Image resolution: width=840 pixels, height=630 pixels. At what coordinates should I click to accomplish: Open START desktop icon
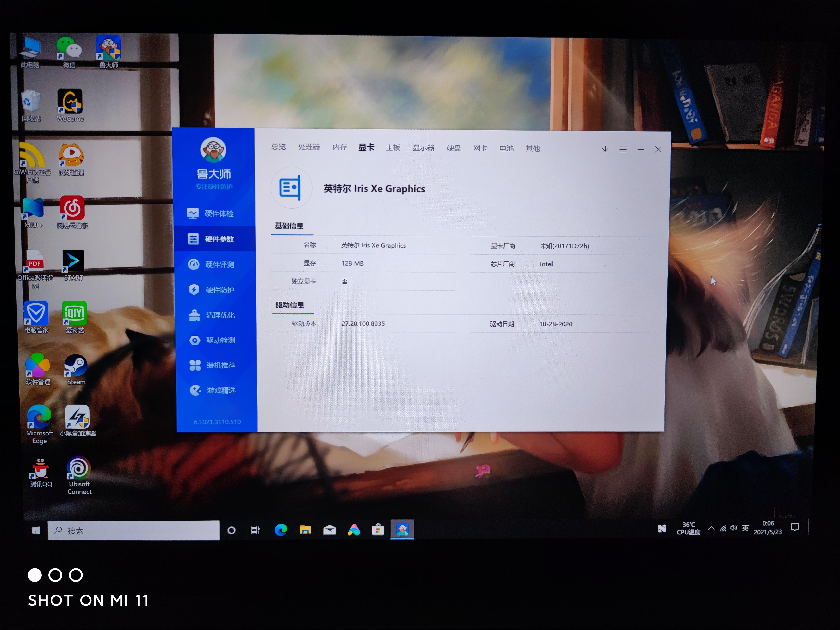coord(73,266)
